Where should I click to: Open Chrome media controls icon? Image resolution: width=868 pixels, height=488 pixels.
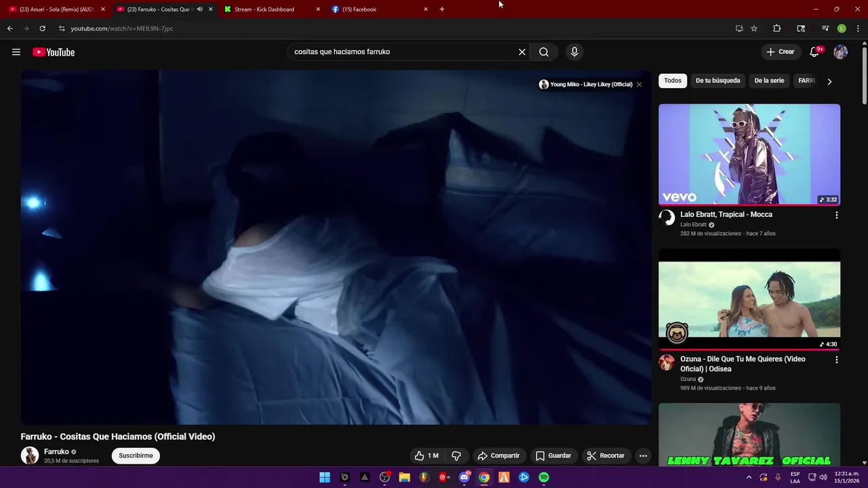click(825, 28)
